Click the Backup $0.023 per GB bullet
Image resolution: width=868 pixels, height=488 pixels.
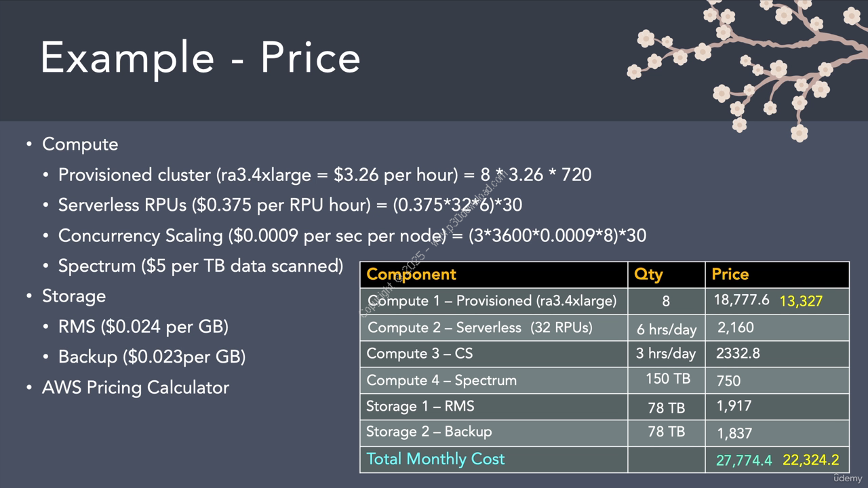point(152,357)
